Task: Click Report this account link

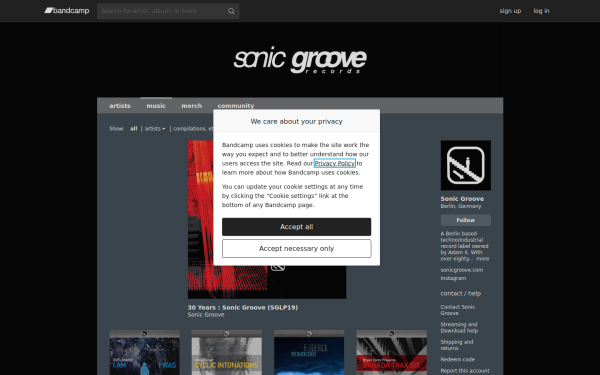Action: [x=465, y=370]
